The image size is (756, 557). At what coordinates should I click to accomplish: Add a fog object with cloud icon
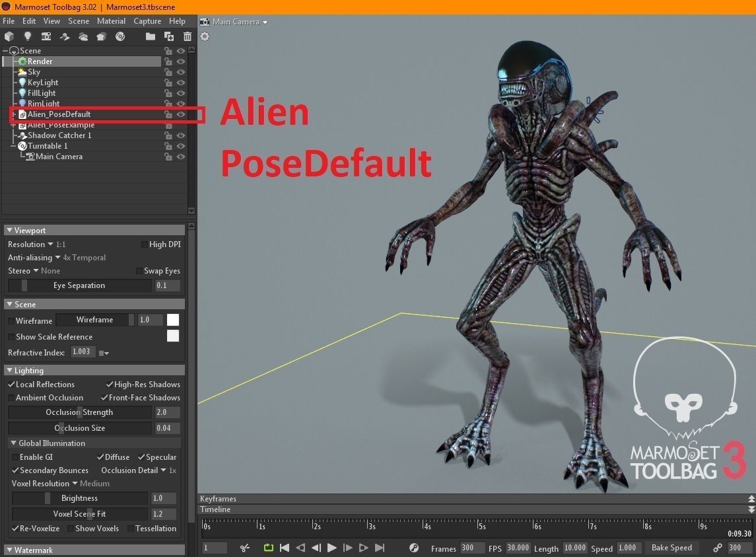(x=83, y=36)
